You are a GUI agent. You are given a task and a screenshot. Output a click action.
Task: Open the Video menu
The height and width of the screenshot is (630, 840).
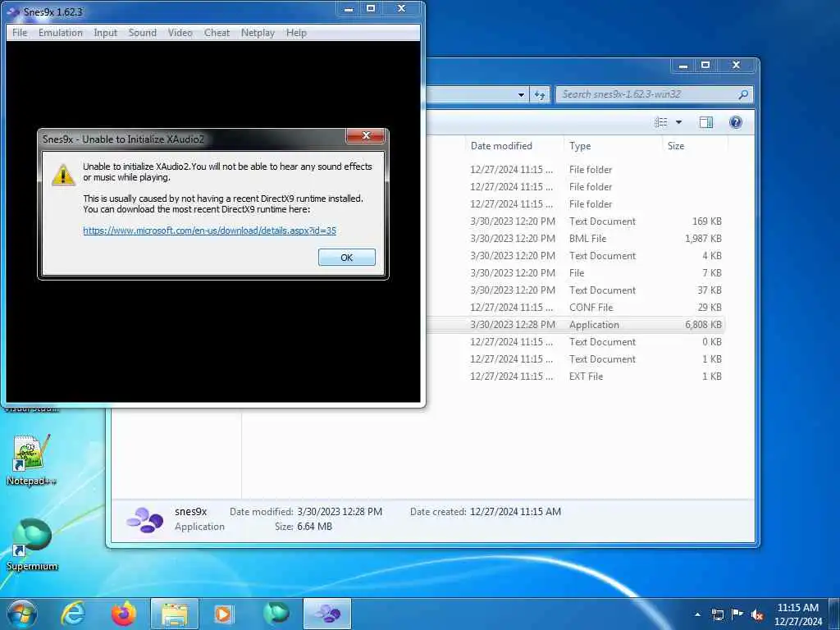click(180, 33)
